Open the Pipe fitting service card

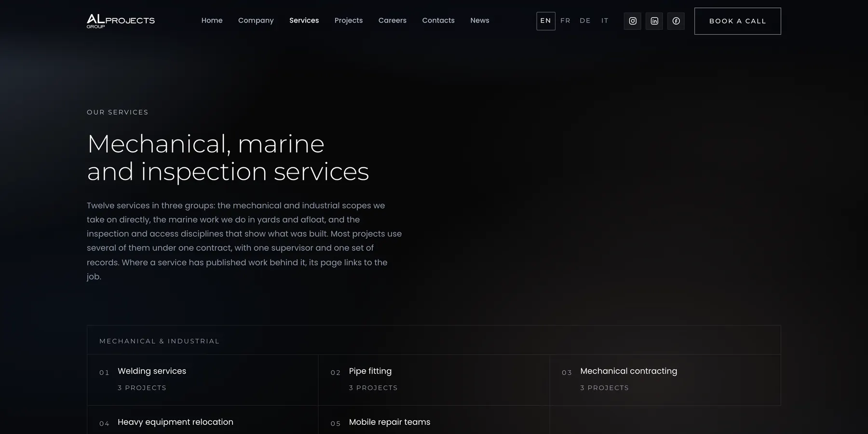(434, 380)
